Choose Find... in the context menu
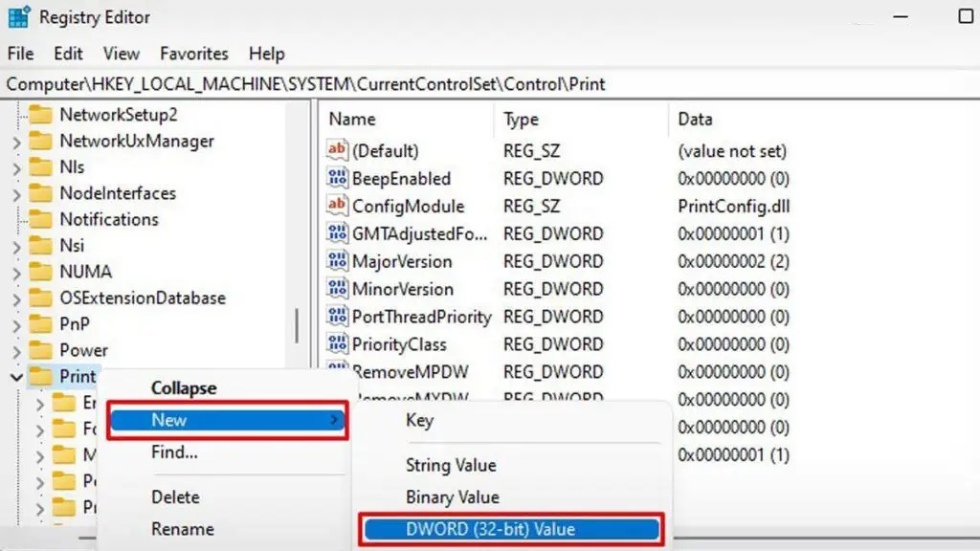The width and height of the screenshot is (980, 551). 174,452
